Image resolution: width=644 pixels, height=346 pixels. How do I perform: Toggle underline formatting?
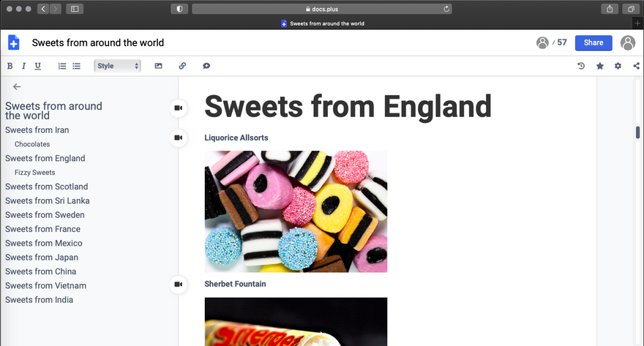pyautogui.click(x=38, y=66)
